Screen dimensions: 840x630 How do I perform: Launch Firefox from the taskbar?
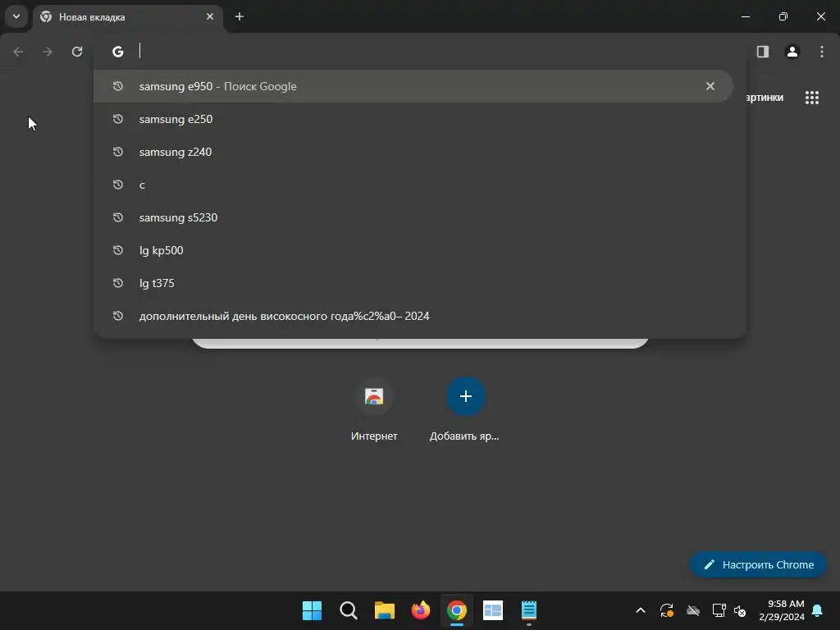click(421, 610)
